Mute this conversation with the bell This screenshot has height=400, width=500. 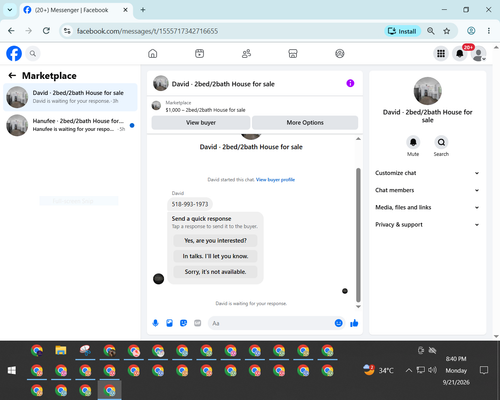coord(413,142)
